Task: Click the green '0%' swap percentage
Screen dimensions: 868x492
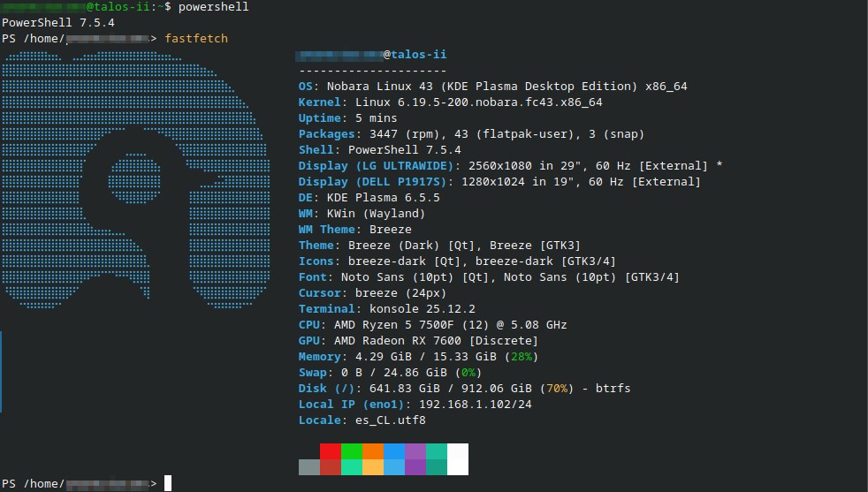Action: pyautogui.click(x=468, y=373)
